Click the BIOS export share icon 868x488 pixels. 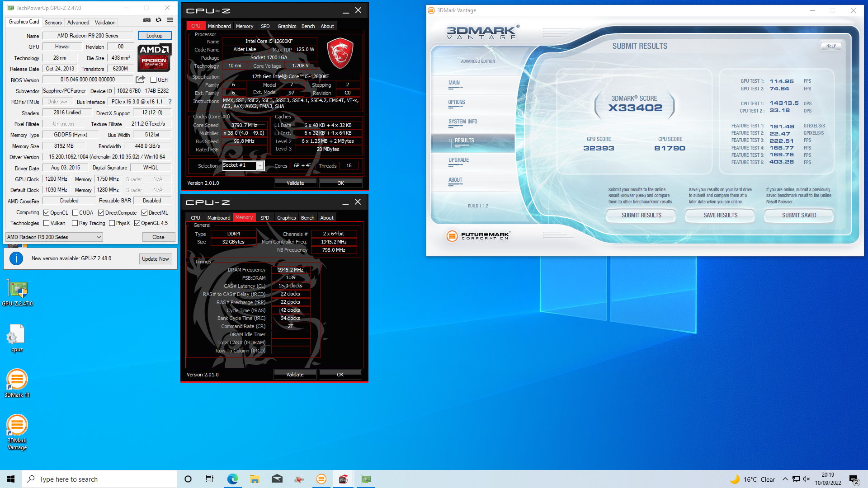(140, 80)
